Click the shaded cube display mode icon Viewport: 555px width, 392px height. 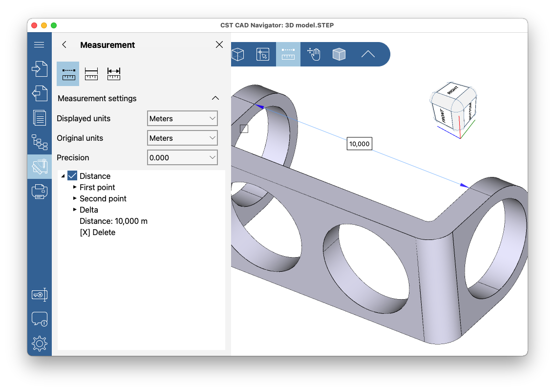pyautogui.click(x=339, y=54)
